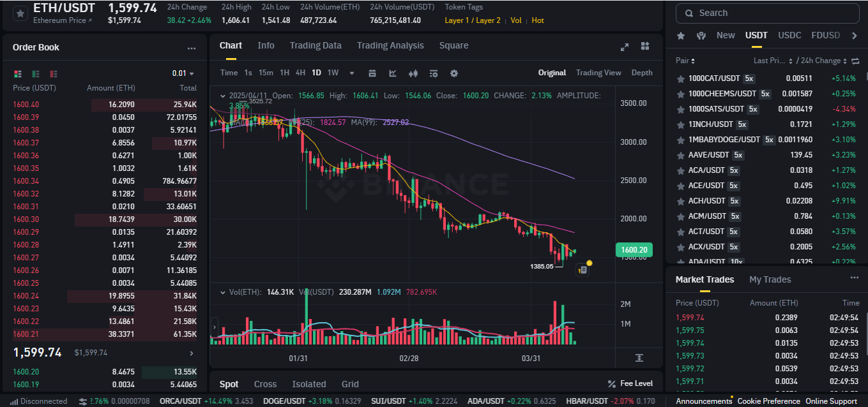Image resolution: width=868 pixels, height=407 pixels.
Task: Switch to the Cross margin tab
Action: tap(265, 384)
